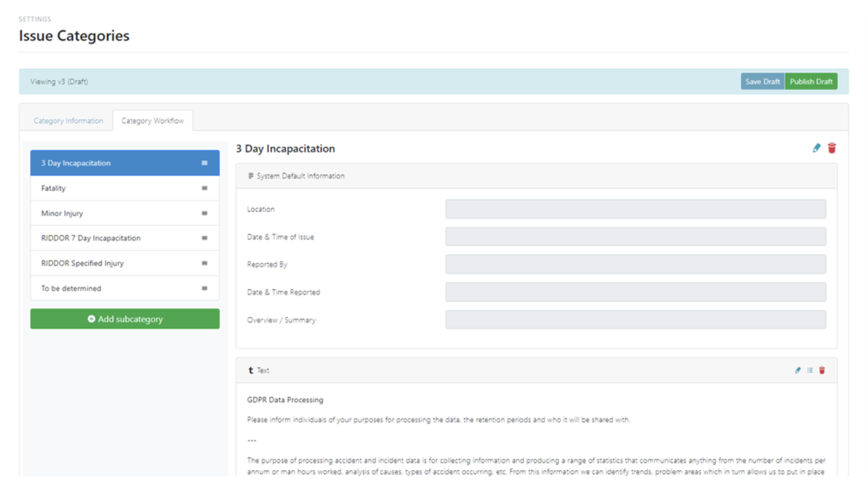Click handle icon on RIDDOR 7 Day Incapacitation
868x497 pixels.
click(x=205, y=238)
